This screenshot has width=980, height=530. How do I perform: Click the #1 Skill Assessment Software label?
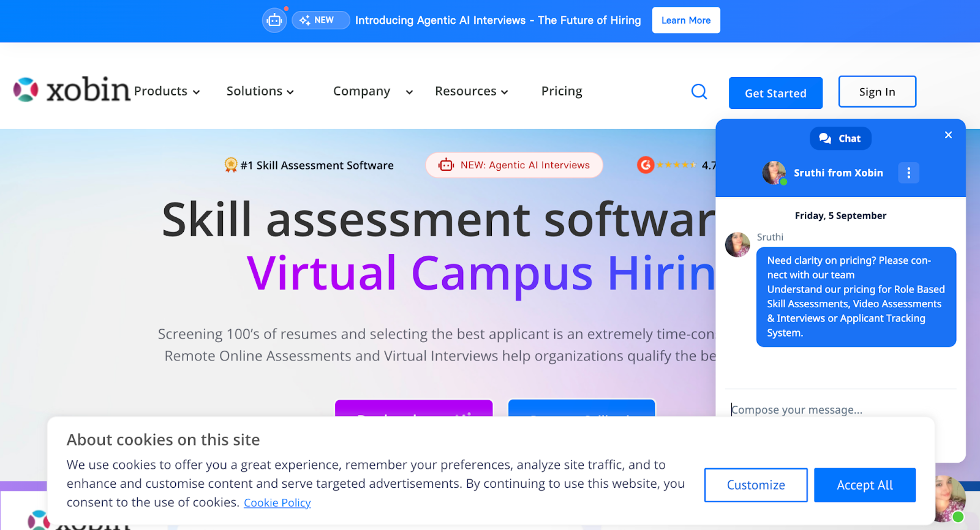[x=317, y=165]
